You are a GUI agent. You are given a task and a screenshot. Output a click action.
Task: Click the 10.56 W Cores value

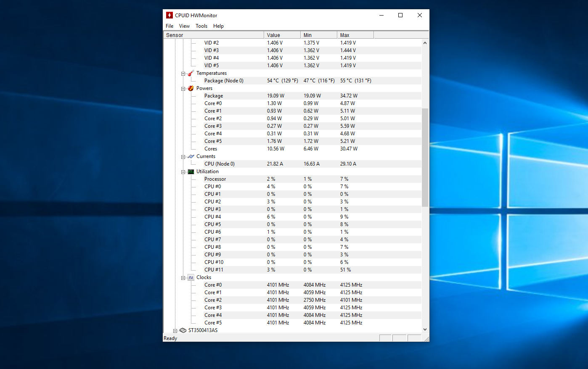(x=275, y=149)
